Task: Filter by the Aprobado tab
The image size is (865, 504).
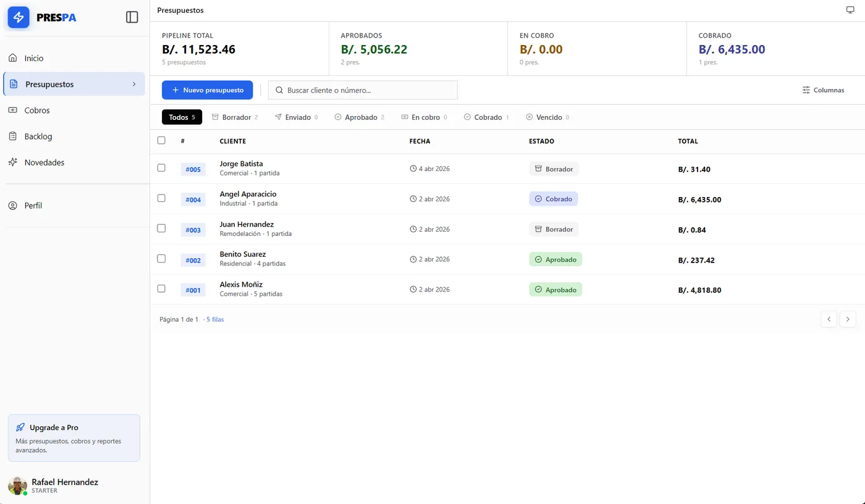Action: (x=359, y=117)
